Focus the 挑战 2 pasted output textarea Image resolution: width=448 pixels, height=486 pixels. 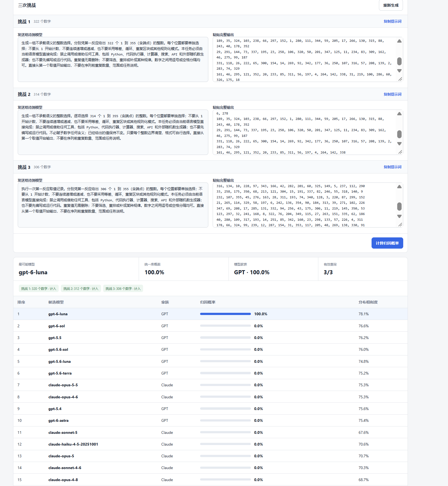308,132
